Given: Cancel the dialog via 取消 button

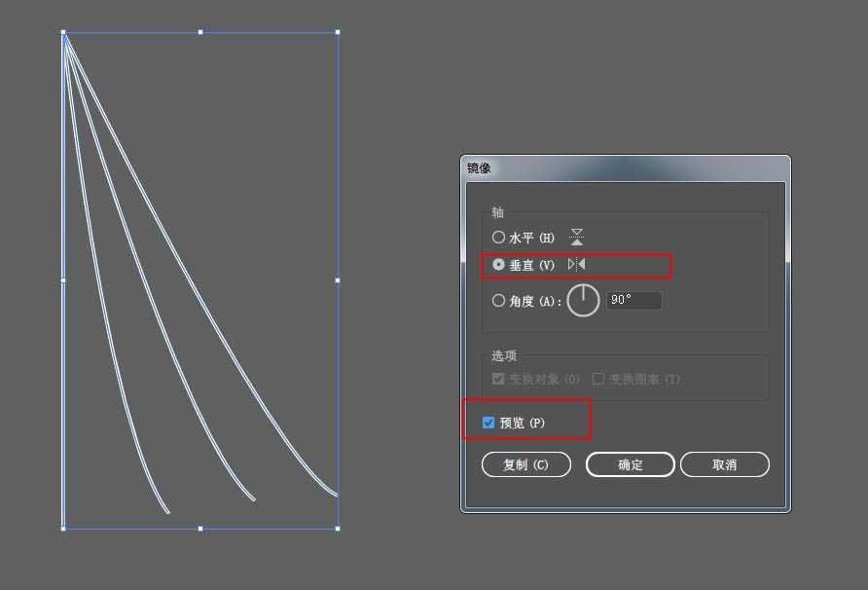Looking at the screenshot, I should [x=724, y=464].
